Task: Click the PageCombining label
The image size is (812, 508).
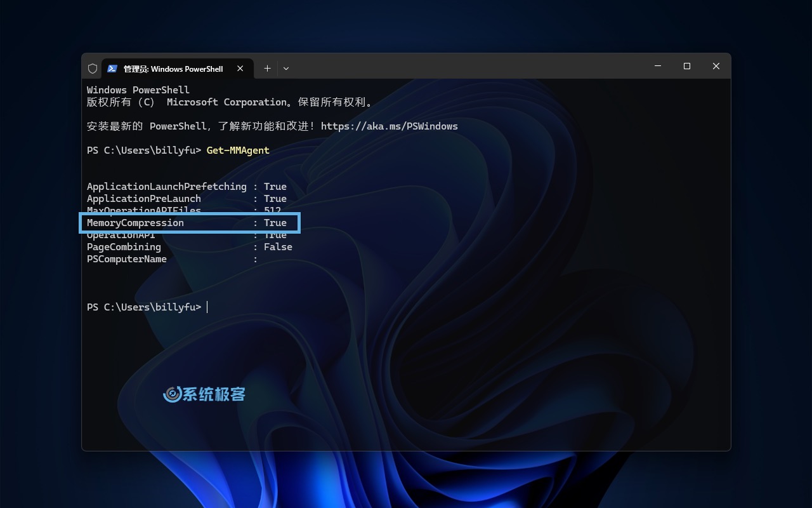Action: click(x=124, y=247)
